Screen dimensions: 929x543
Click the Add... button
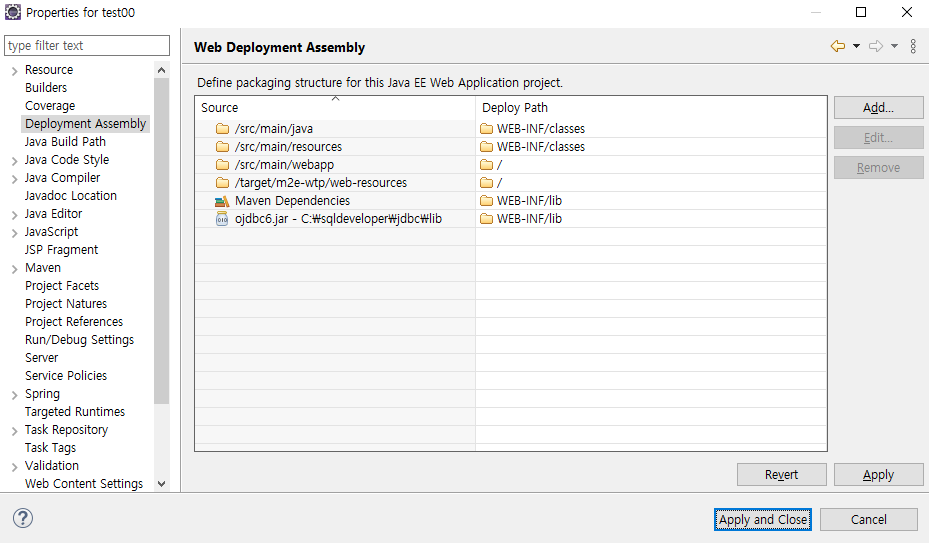(x=878, y=108)
